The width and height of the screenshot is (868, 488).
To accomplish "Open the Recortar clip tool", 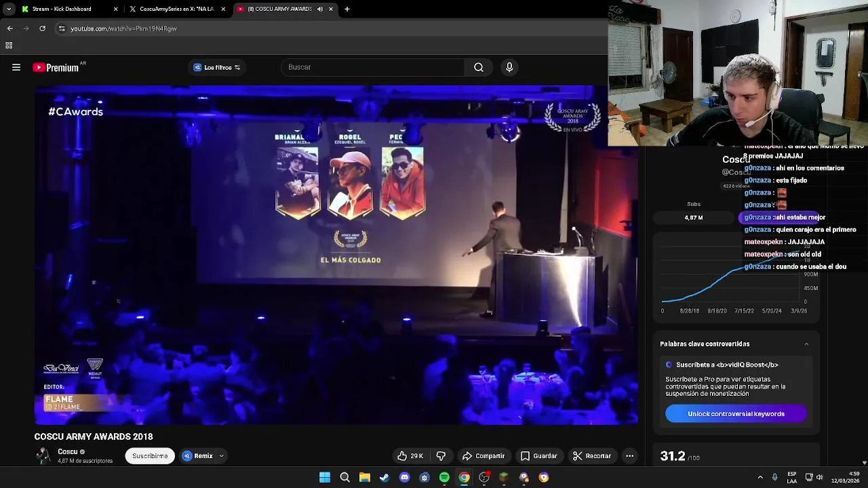I will pos(592,456).
